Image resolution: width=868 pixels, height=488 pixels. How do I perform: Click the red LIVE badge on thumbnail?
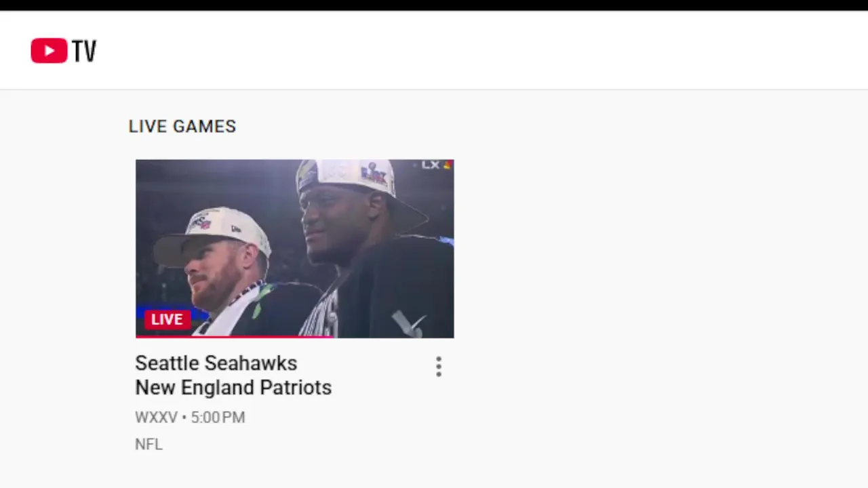click(x=167, y=319)
